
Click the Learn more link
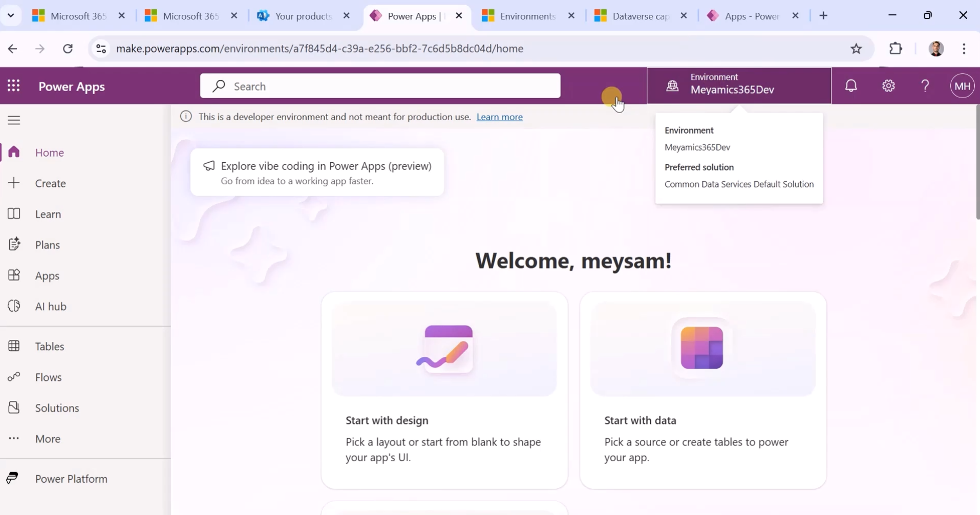point(499,117)
